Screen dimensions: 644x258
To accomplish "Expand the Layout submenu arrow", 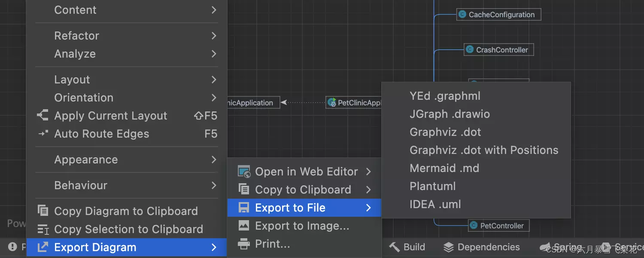I will click(x=214, y=80).
